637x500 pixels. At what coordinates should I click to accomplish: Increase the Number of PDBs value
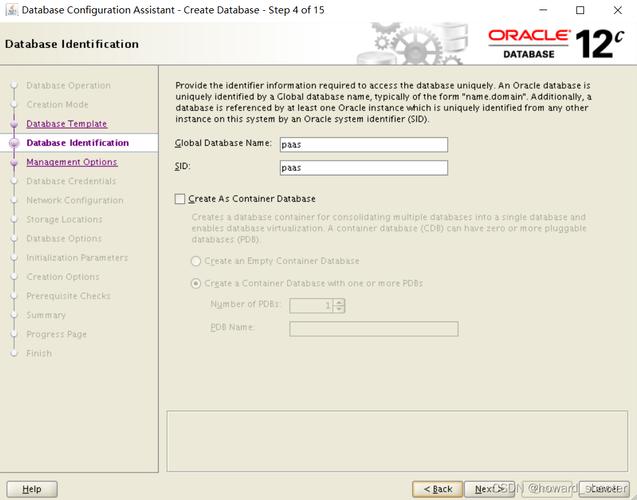339,302
